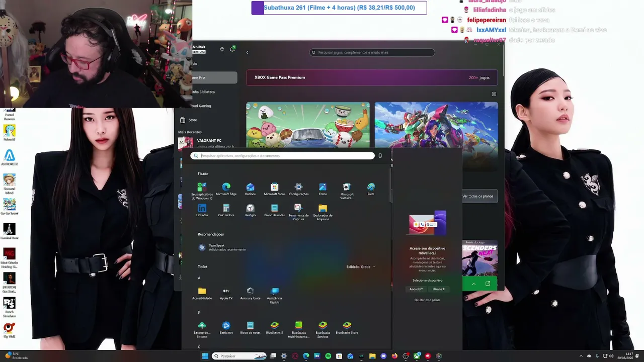Open BlueStacks Multi-Instance app
The width and height of the screenshot is (644, 362).
pyautogui.click(x=298, y=330)
